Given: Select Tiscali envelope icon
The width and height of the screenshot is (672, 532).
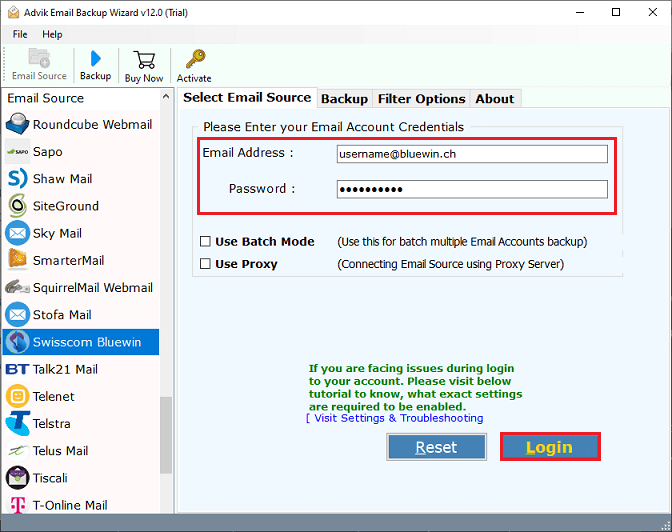Looking at the screenshot, I should coord(18,478).
